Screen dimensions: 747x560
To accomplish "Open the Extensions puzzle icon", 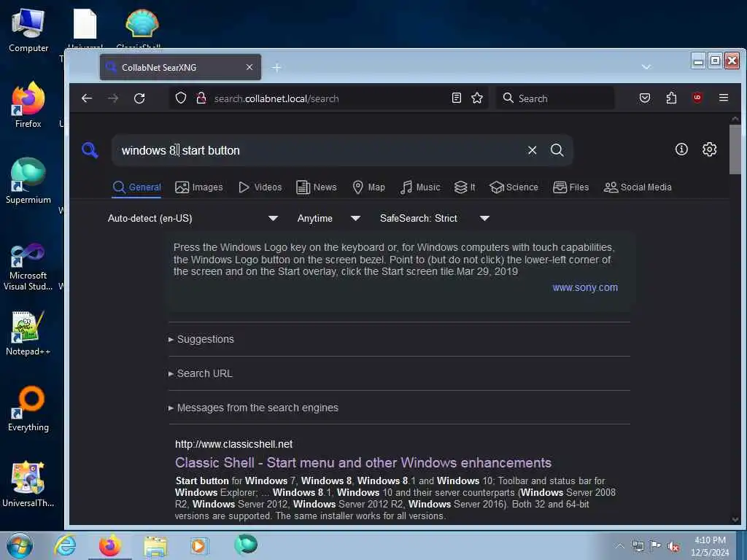I will [671, 98].
